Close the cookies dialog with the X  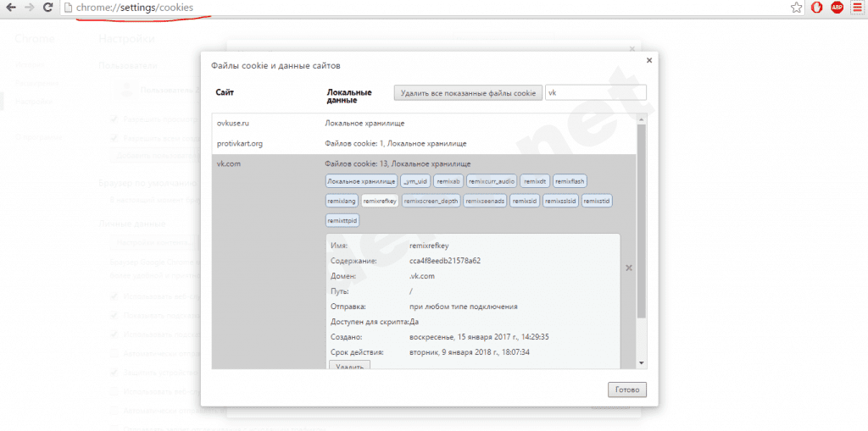(x=648, y=60)
